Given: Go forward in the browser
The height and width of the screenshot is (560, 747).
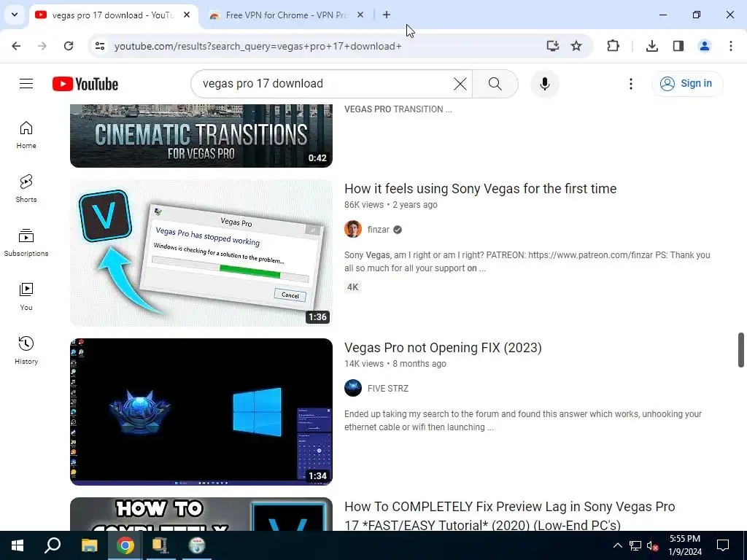Looking at the screenshot, I should pos(42,46).
